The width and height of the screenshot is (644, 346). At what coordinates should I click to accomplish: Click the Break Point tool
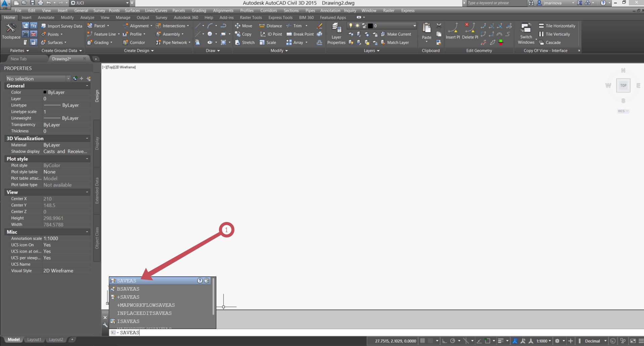[x=300, y=34]
